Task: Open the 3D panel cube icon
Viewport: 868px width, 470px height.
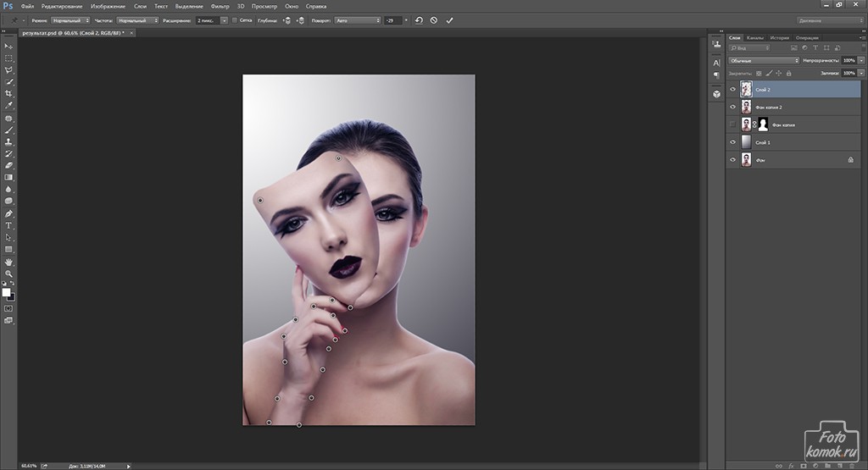Action: click(716, 94)
